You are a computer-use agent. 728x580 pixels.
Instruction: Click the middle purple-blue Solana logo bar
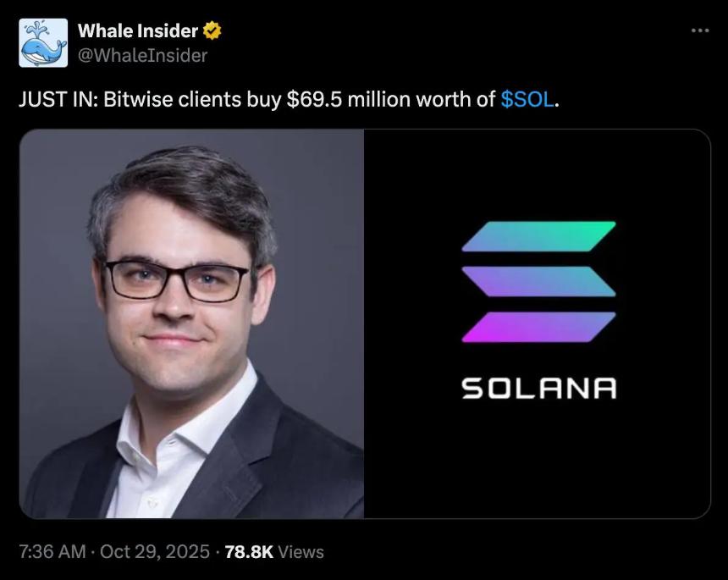point(538,281)
